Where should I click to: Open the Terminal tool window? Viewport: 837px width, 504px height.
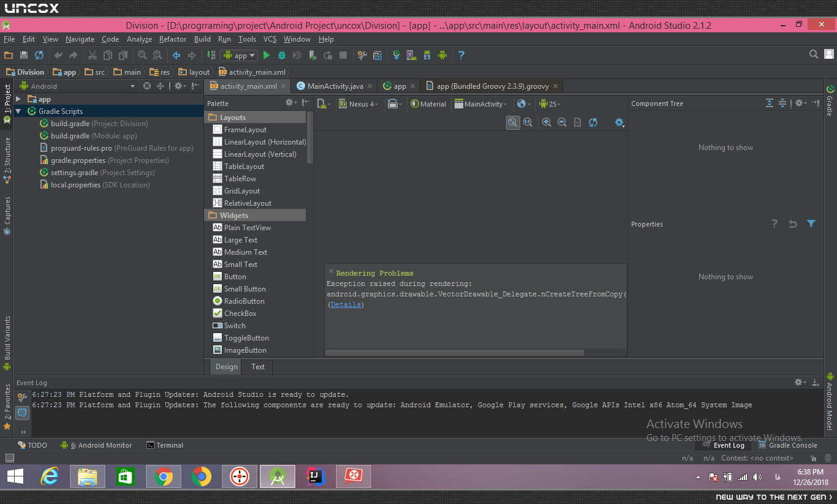coord(165,445)
